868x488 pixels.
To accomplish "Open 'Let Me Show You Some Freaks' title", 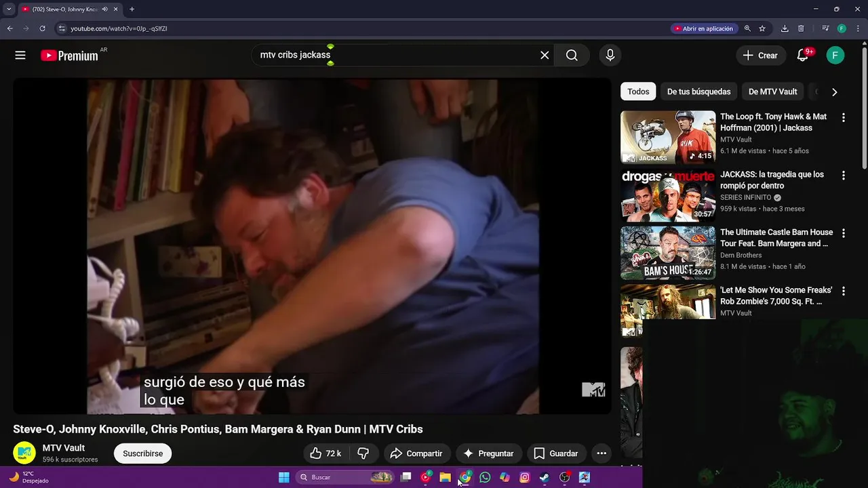I will pos(776,296).
